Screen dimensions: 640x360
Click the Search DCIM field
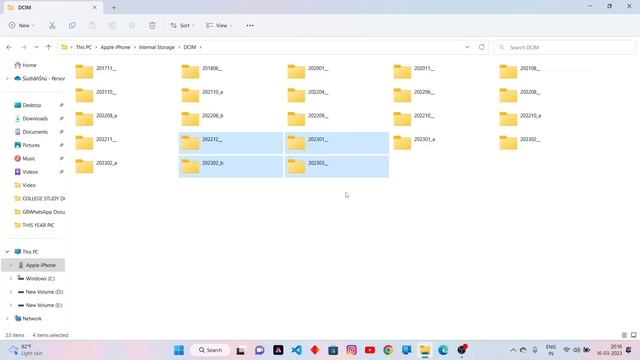pos(564,47)
